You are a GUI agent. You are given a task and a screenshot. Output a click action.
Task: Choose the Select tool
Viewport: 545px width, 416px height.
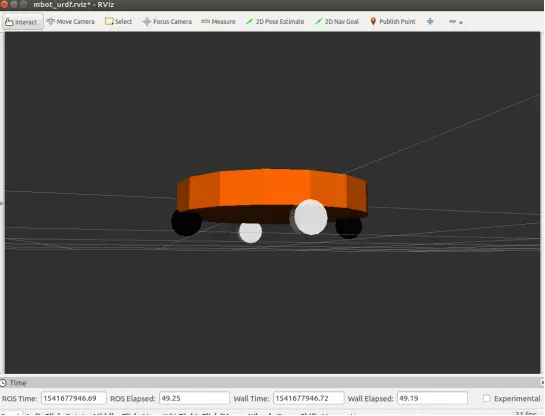119,22
